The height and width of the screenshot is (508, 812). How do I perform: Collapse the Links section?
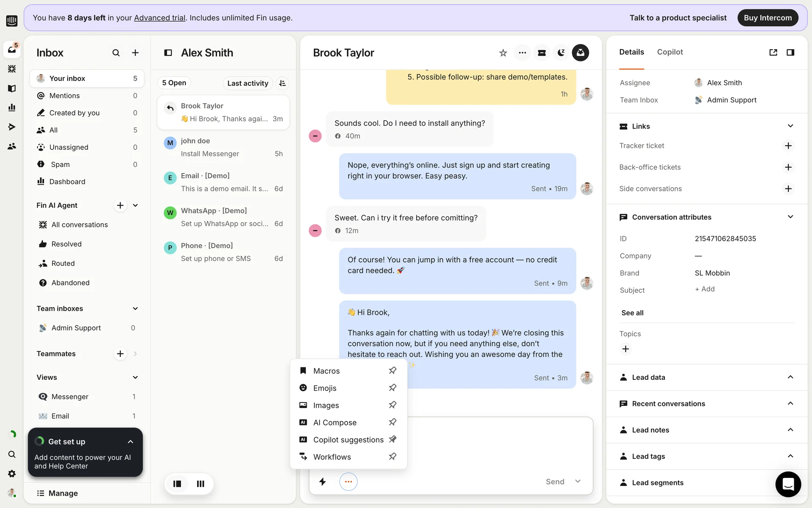[790, 126]
